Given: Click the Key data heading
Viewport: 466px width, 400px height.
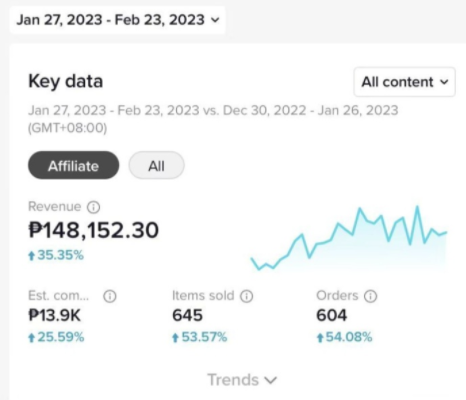Looking at the screenshot, I should [x=66, y=81].
